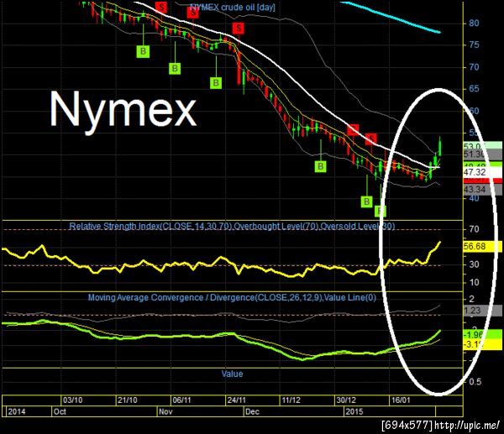The width and height of the screenshot is (504, 434).
Task: Click the green B marker above the 11/12 and 30/12 dates
Action: 321,166
